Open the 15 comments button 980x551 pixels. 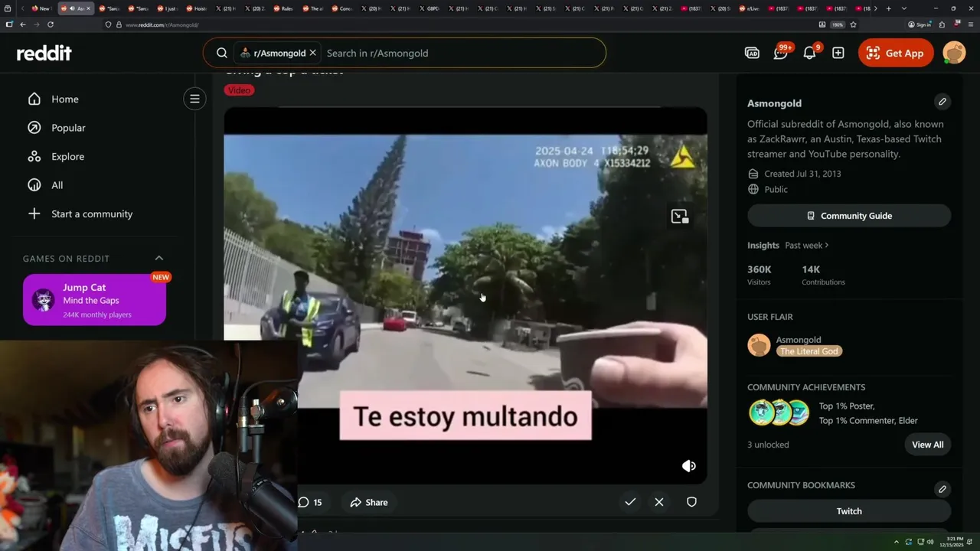[310, 502]
